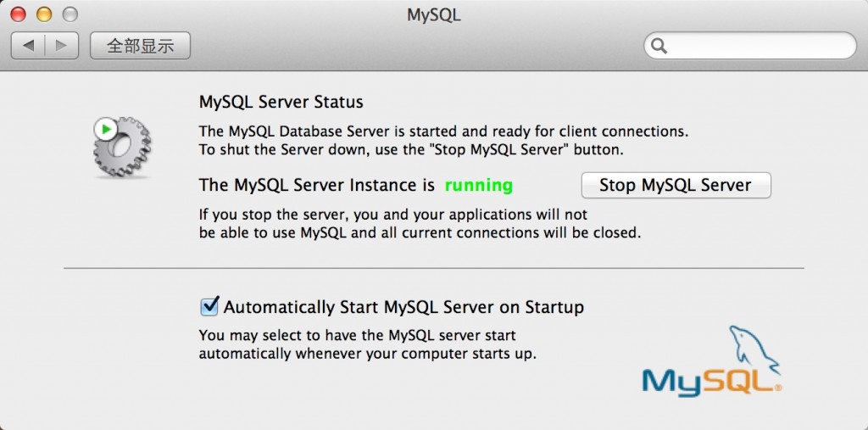Click the green "running" status text
Screen dimensions: 868x430
click(x=479, y=185)
